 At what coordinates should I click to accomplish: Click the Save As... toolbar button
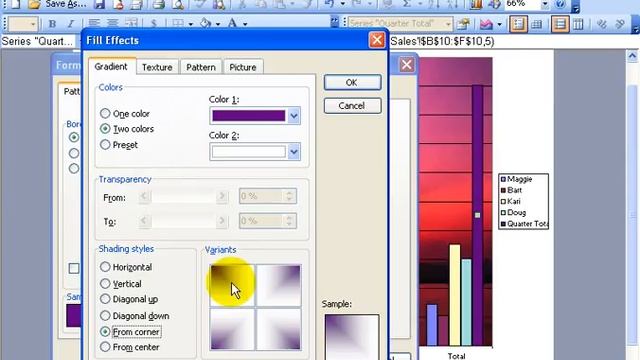pyautogui.click(x=65, y=4)
